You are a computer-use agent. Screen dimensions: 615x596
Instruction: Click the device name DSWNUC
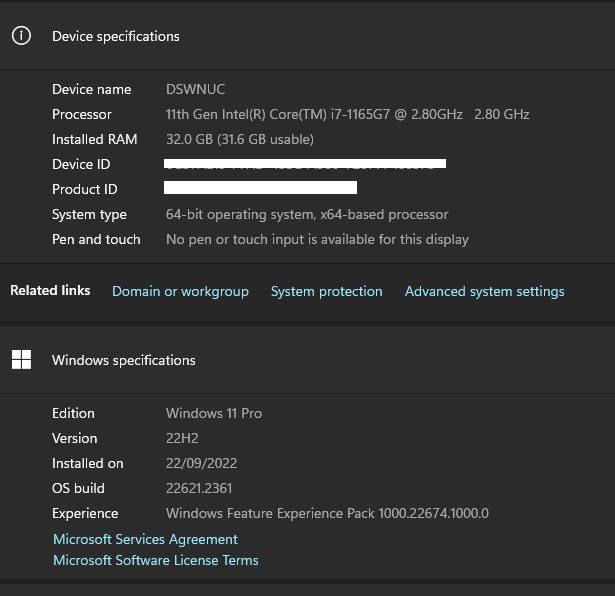click(195, 90)
